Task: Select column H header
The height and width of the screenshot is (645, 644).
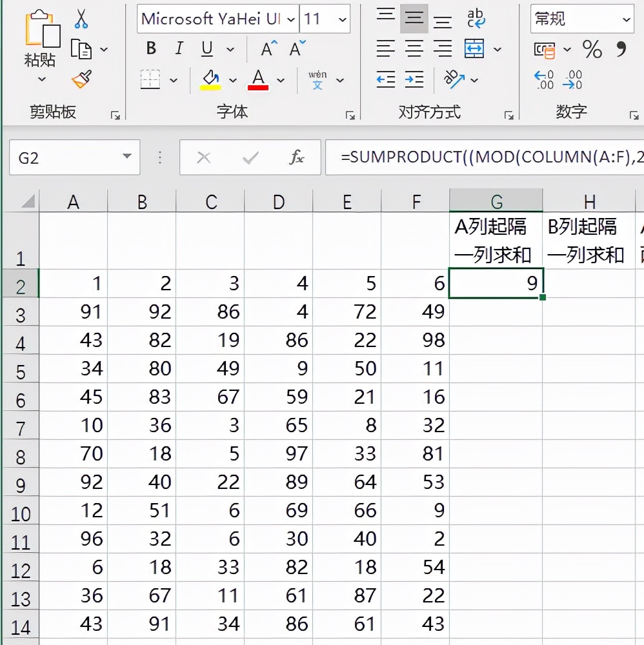Action: (x=589, y=201)
